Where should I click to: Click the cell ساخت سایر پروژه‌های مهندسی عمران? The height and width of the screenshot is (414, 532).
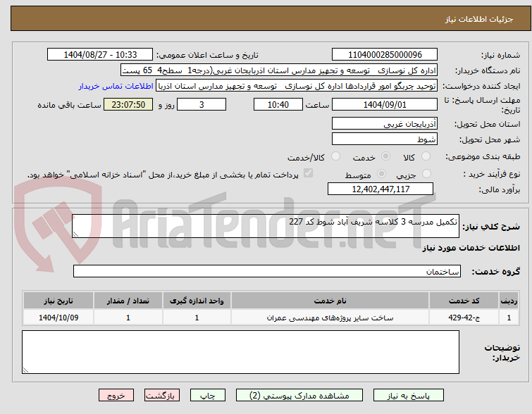(x=330, y=318)
